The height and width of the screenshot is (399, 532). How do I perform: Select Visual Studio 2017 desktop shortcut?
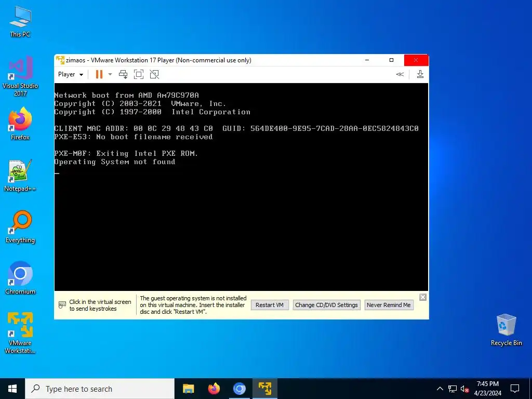point(20,76)
